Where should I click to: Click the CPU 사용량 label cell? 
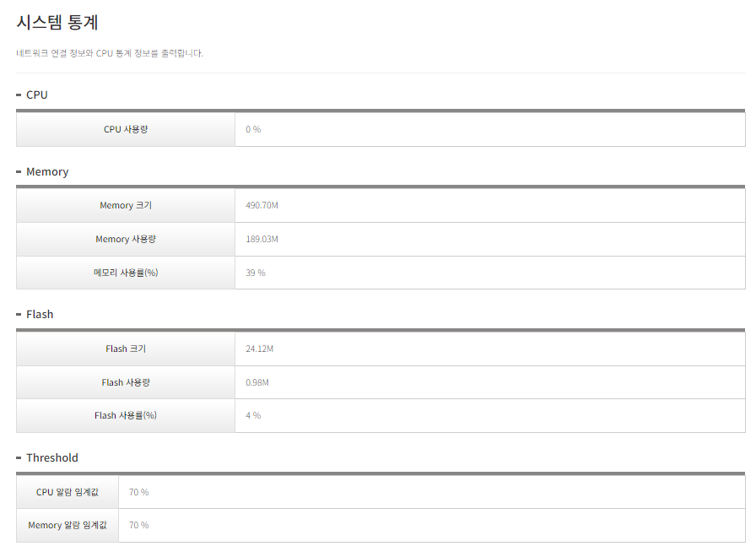point(126,129)
